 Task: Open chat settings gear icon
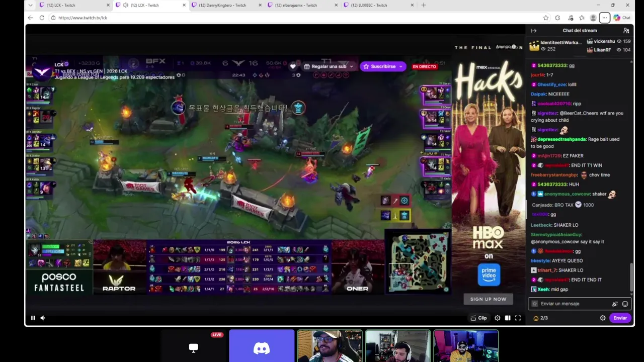603,318
